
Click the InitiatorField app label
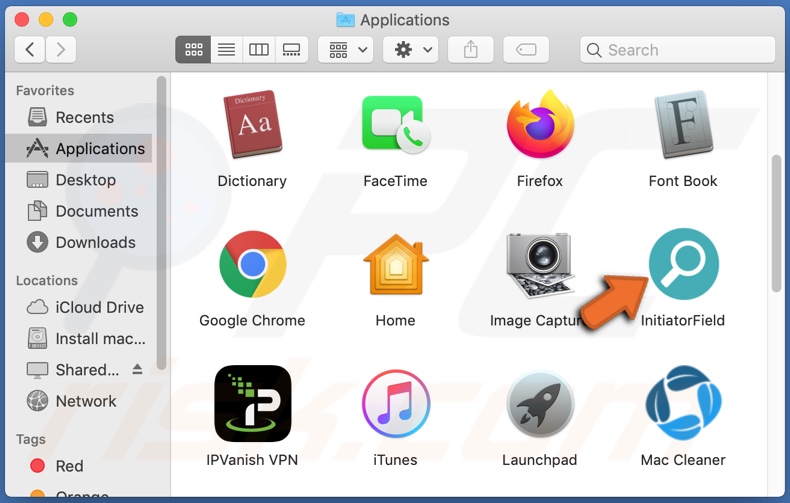(x=683, y=321)
